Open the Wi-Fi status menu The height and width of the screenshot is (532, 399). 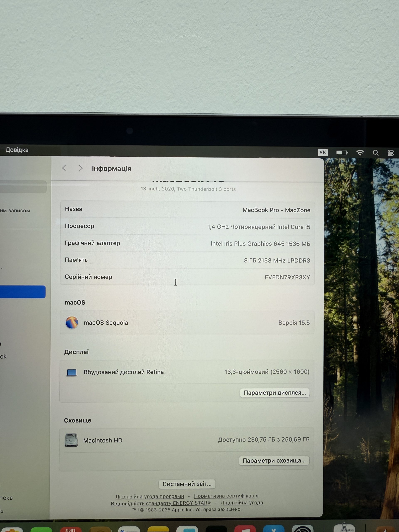coord(360,153)
